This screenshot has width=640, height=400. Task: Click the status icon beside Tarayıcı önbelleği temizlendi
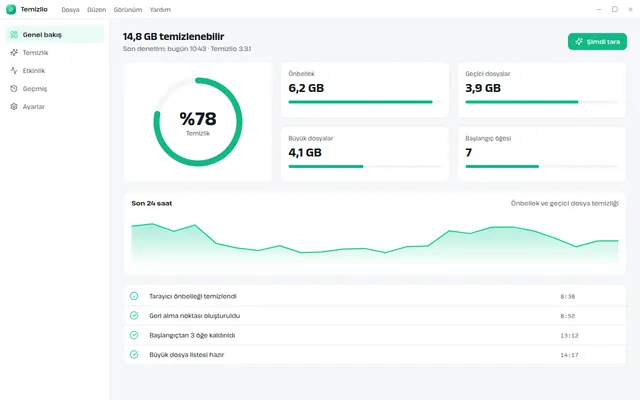tap(134, 296)
